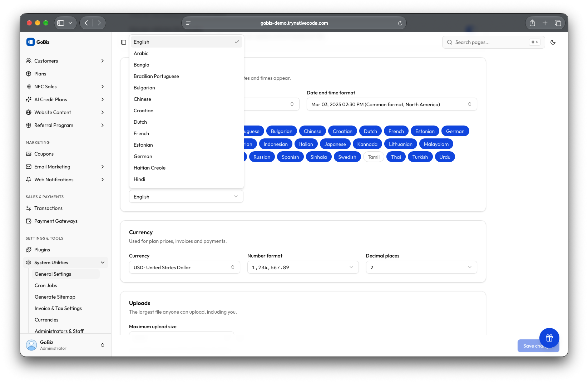
Task: Choose Brazilian Portuguese from language list
Action: click(187, 76)
